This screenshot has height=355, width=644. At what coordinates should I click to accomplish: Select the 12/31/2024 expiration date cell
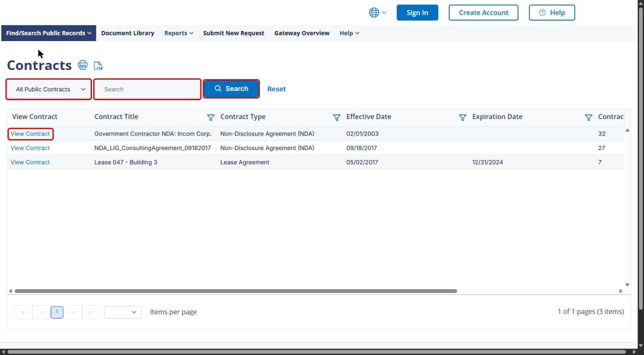pos(488,162)
